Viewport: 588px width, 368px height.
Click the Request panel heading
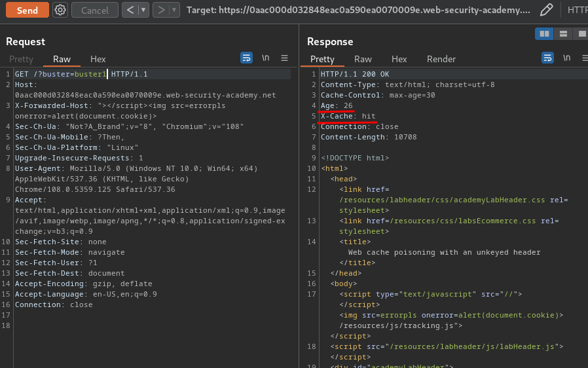26,42
